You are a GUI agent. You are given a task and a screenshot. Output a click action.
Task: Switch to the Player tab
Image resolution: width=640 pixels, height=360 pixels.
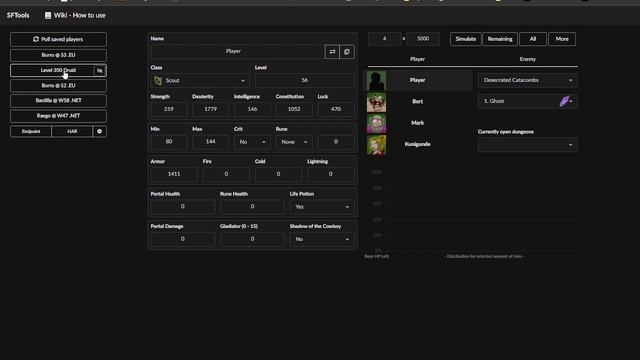click(417, 59)
